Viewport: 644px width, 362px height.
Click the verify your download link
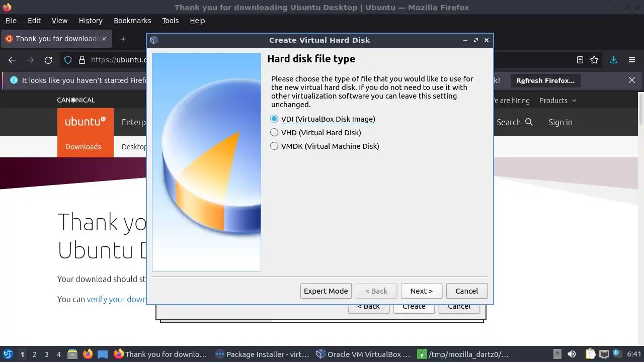click(x=117, y=299)
